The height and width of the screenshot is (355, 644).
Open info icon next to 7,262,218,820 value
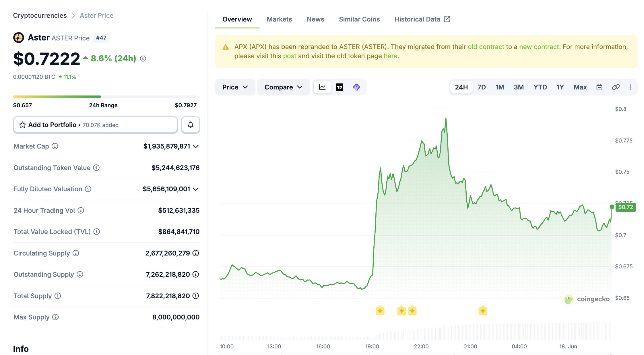point(196,274)
